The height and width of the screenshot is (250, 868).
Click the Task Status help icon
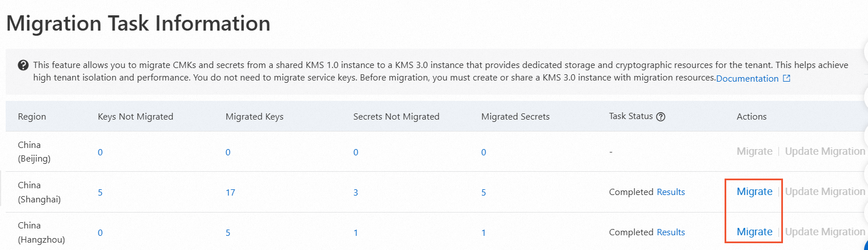[x=660, y=117]
